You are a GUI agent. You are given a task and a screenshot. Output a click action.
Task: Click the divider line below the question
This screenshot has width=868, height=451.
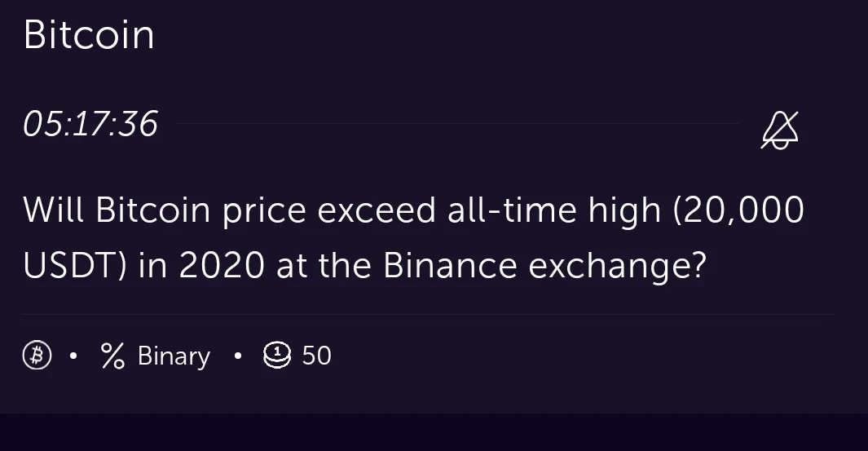click(429, 314)
